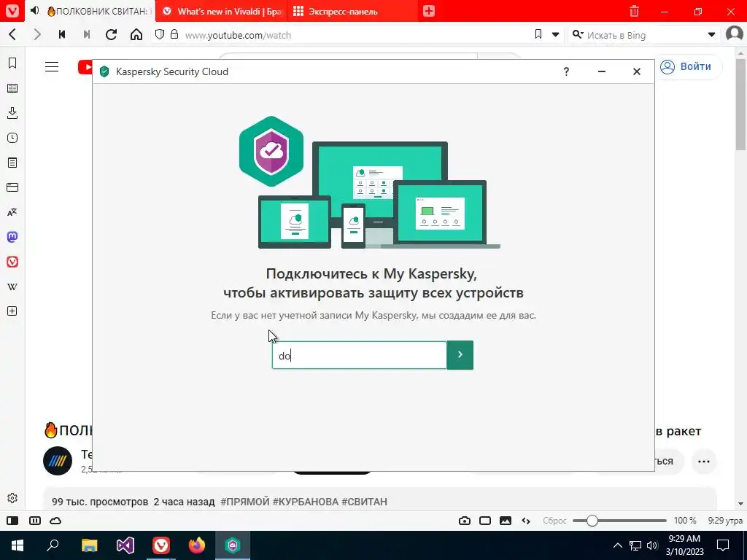Toggle the side panel visibility in status bar
Screen dimensions: 747x560
12,521
